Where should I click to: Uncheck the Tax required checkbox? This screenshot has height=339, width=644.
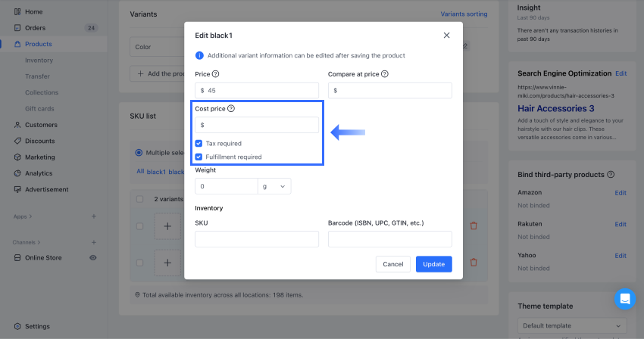[199, 143]
